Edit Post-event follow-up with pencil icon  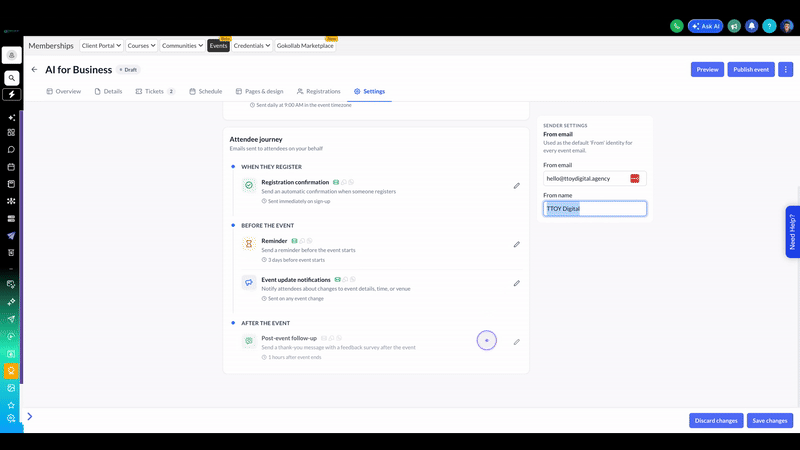tap(517, 342)
